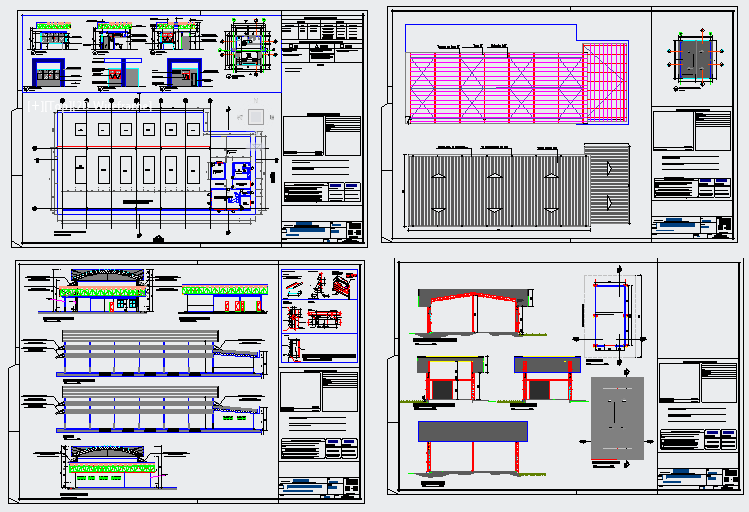This screenshot has width=749, height=512.
Task: Click the ViewCube west compass letter
Action: pos(240,117)
